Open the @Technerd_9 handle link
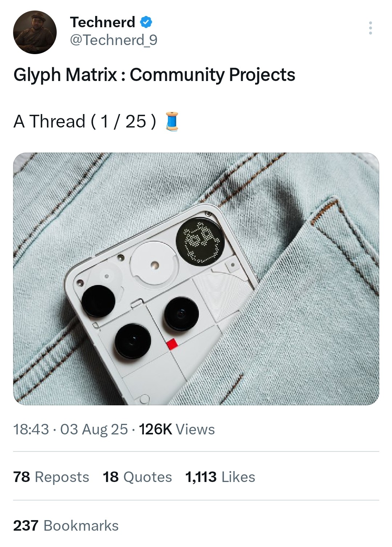The height and width of the screenshot is (547, 392). click(x=113, y=40)
